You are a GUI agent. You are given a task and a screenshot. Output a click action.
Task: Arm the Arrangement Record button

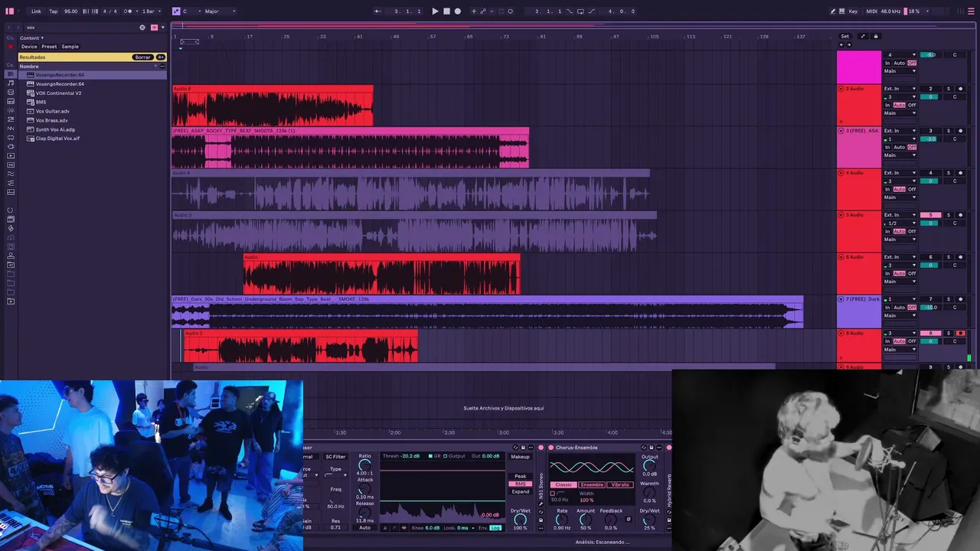coord(458,11)
